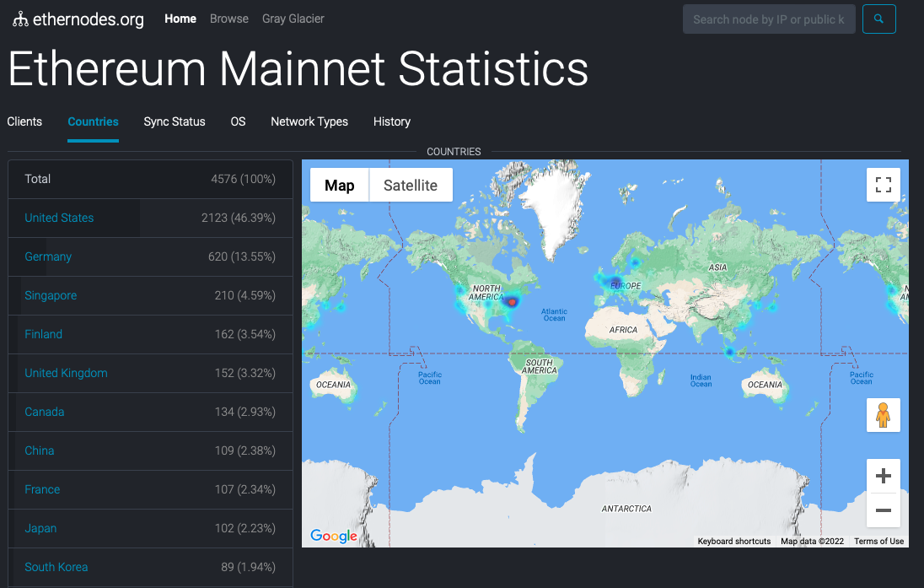
Task: Click the 102 (2.23%) value
Action: pyautogui.click(x=245, y=528)
